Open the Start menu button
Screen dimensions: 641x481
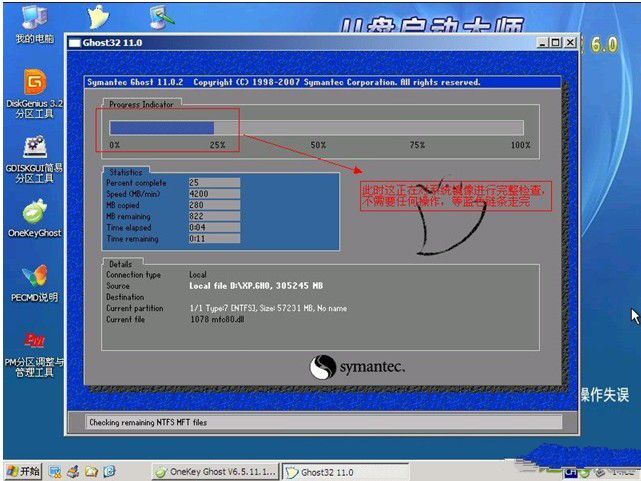(23, 470)
